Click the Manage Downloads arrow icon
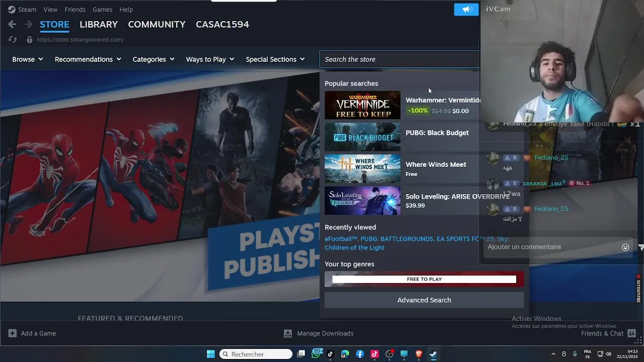 (288, 333)
